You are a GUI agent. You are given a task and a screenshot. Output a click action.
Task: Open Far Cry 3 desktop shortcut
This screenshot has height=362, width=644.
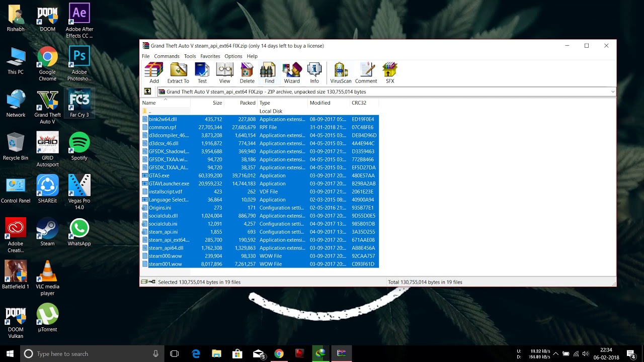[x=79, y=104]
